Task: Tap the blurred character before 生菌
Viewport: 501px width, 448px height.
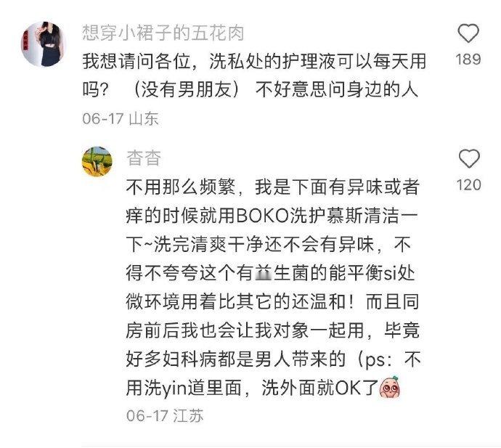Action: tap(264, 274)
